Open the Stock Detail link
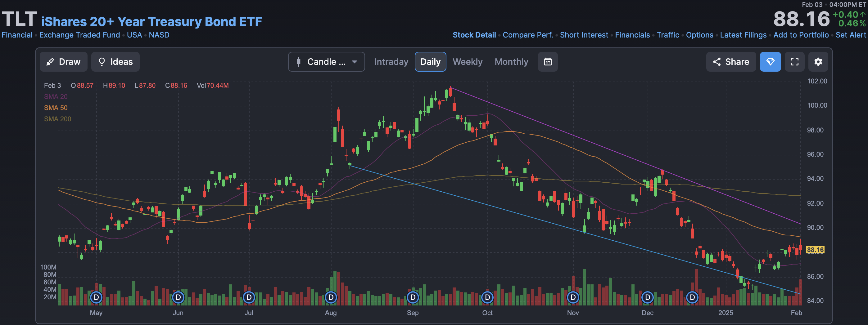The height and width of the screenshot is (325, 868). point(474,35)
